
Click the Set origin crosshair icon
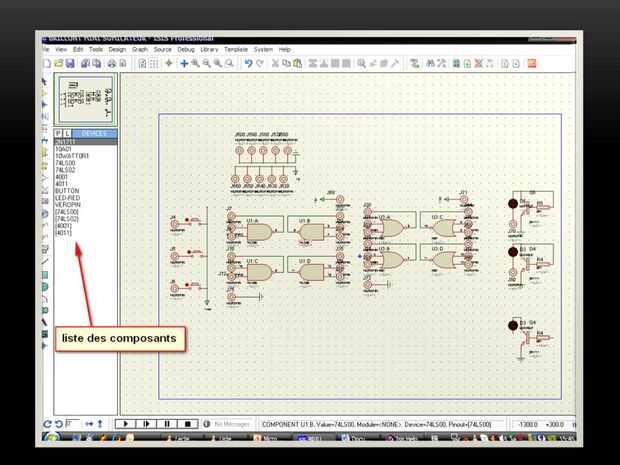tap(169, 63)
